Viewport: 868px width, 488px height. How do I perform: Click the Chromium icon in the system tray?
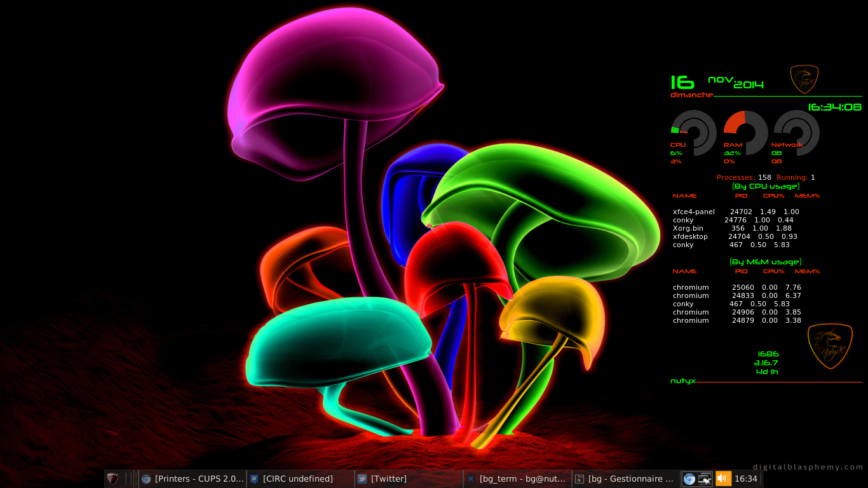point(689,478)
